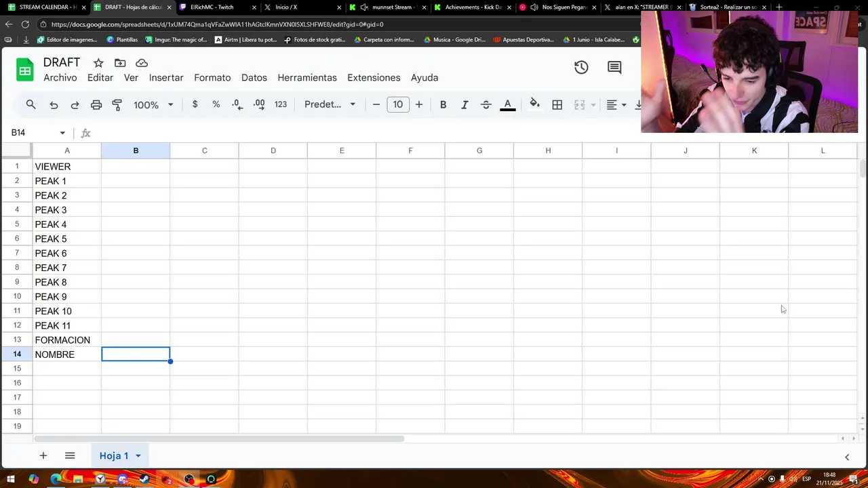Select the VIEWER cell
The image size is (868, 488).
pos(67,166)
